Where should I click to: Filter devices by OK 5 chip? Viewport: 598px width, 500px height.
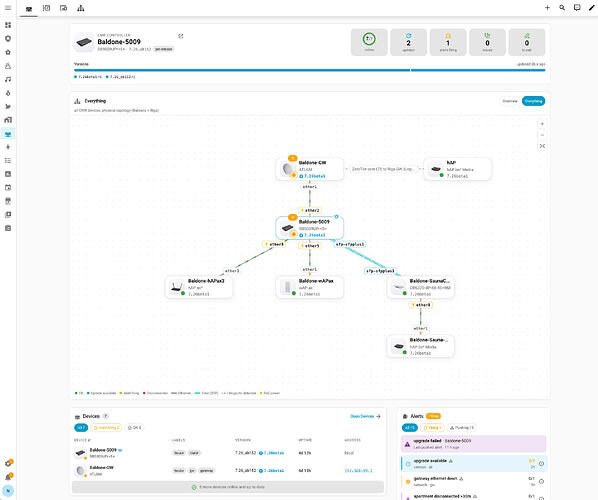[x=135, y=428]
